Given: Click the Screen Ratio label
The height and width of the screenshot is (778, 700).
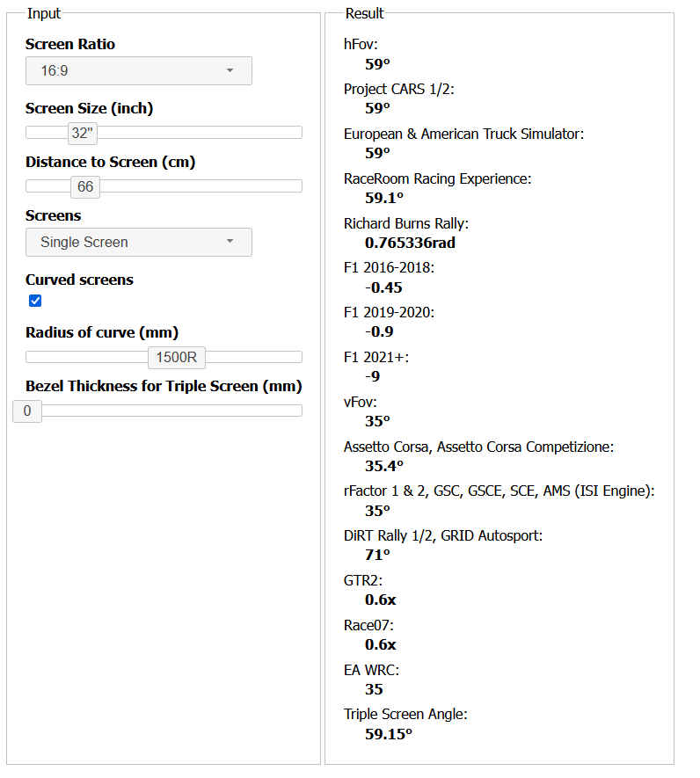Looking at the screenshot, I should click(70, 44).
